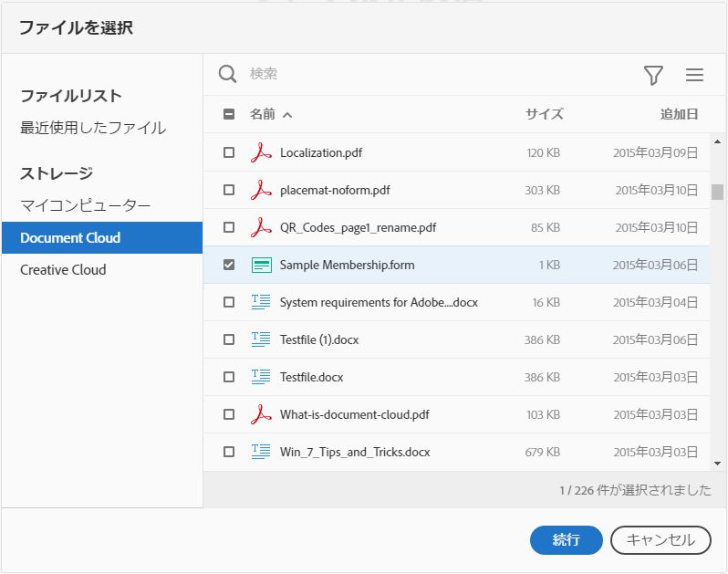Click the PDF icon of placemat-noform.pdf
Image resolution: width=728 pixels, height=574 pixels.
[x=261, y=190]
